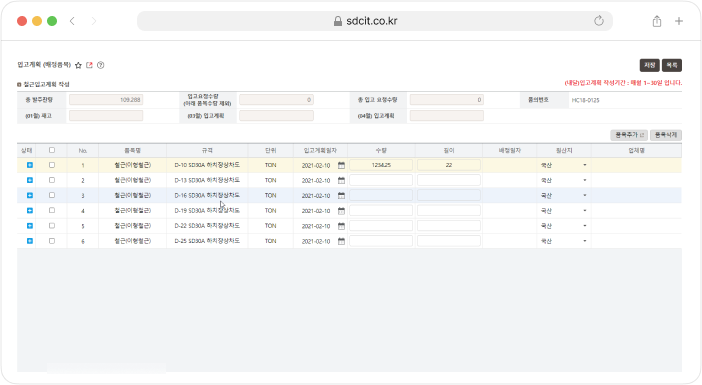Open page in new window icon
Image resolution: width=702 pixels, height=385 pixels.
click(89, 65)
